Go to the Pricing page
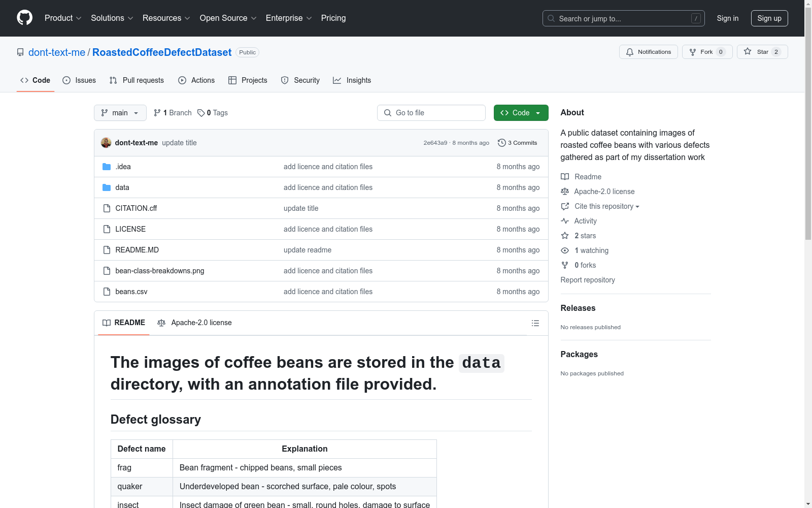The width and height of the screenshot is (812, 508). 333,18
